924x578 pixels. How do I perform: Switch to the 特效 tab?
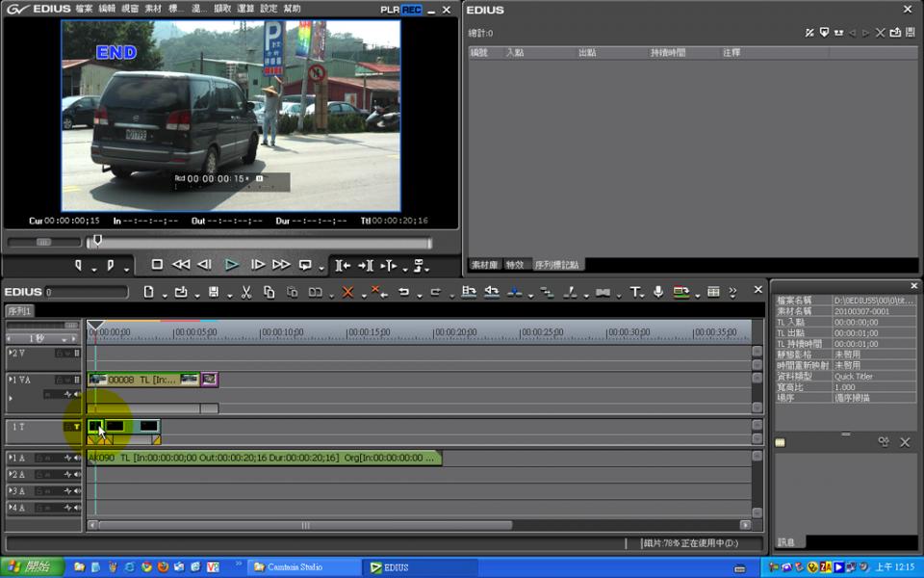point(515,265)
